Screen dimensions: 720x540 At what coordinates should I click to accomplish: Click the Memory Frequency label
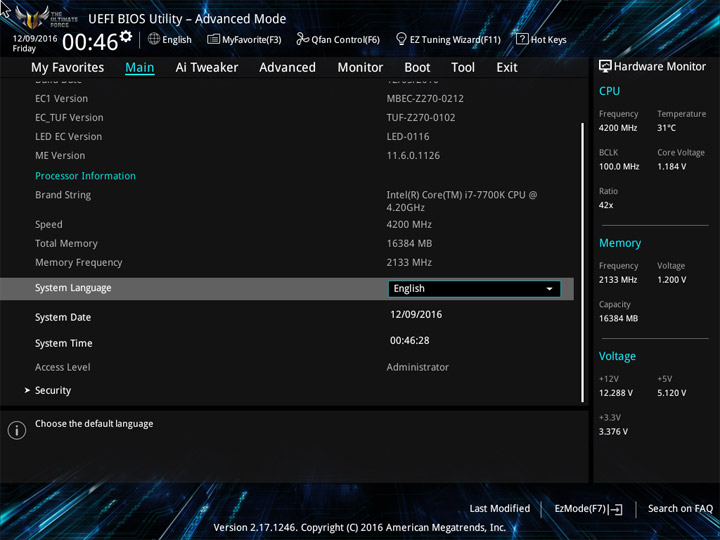click(79, 263)
